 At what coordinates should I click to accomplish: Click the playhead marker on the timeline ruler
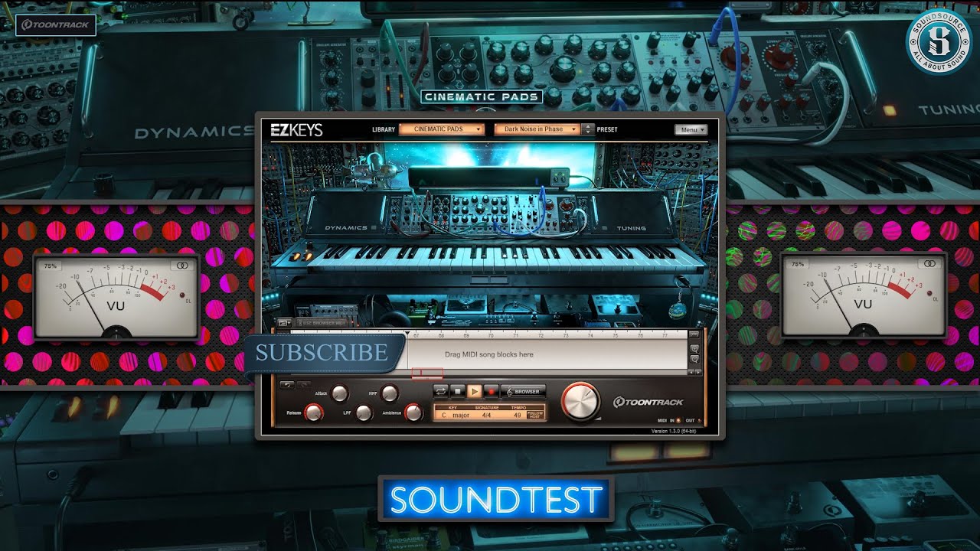[x=407, y=333]
